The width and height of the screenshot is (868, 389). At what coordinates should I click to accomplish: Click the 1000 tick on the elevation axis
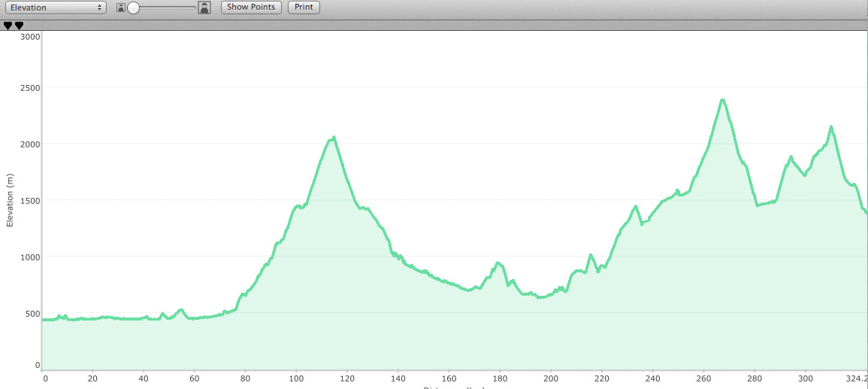(x=29, y=257)
